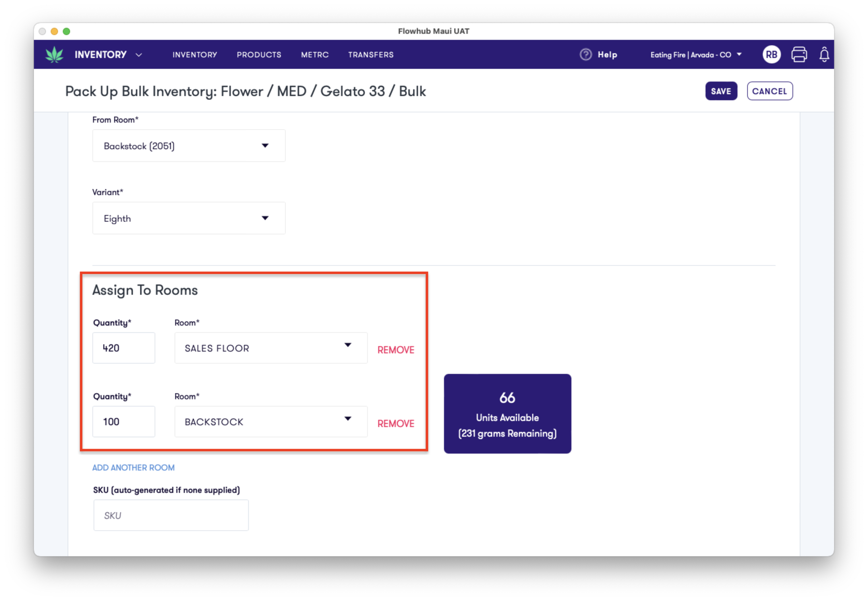Navigate to the TRANSFERS tab

click(371, 55)
